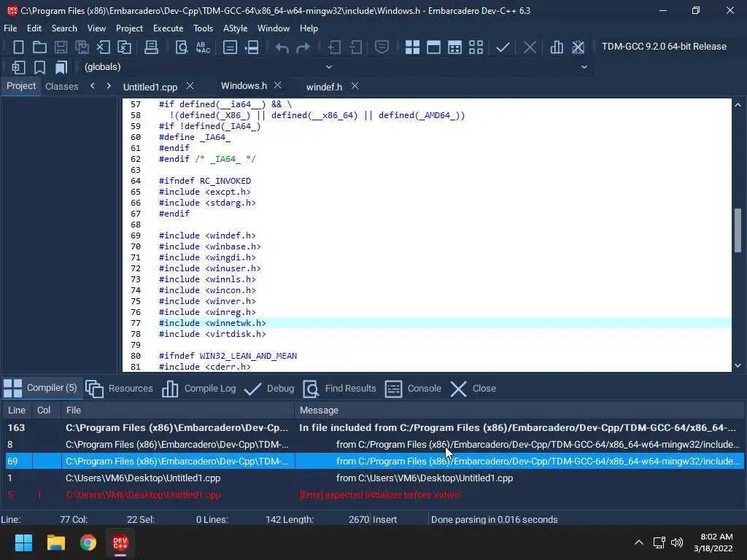Screen dimensions: 747x560
Task: Open the Compile Log bottom tab
Action: [198, 389]
